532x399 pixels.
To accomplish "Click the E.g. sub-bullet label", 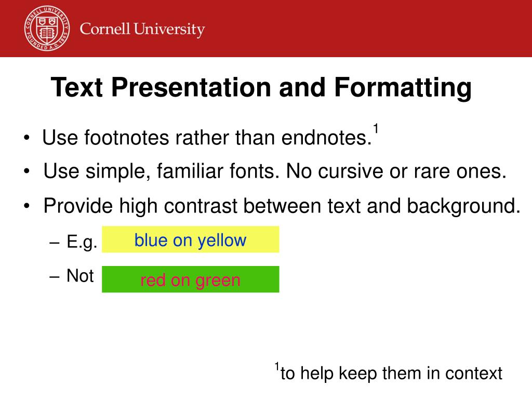I will click(x=82, y=242).
